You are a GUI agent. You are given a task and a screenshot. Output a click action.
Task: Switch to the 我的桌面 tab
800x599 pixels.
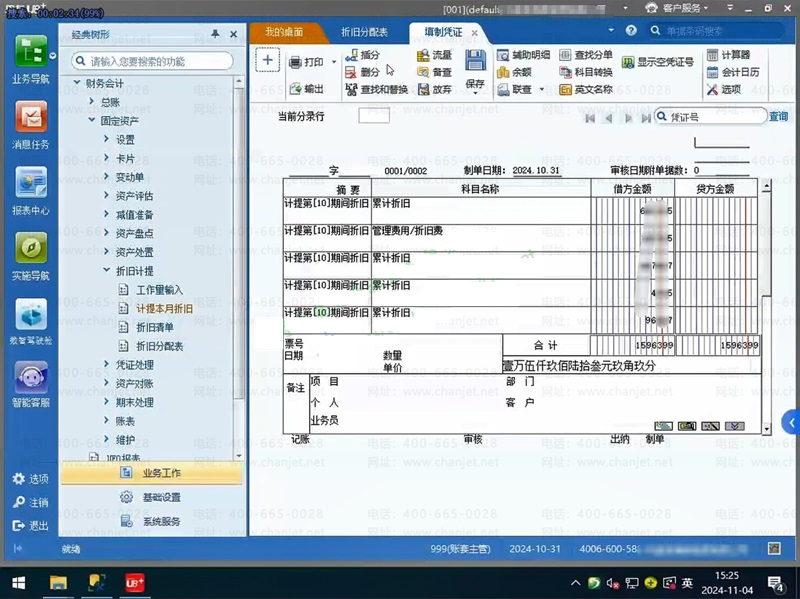[x=282, y=33]
